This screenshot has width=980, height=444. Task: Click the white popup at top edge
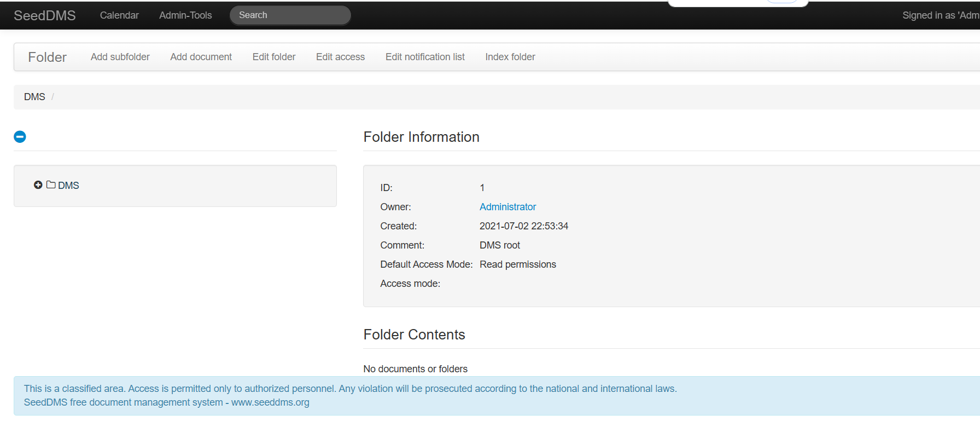(x=737, y=3)
